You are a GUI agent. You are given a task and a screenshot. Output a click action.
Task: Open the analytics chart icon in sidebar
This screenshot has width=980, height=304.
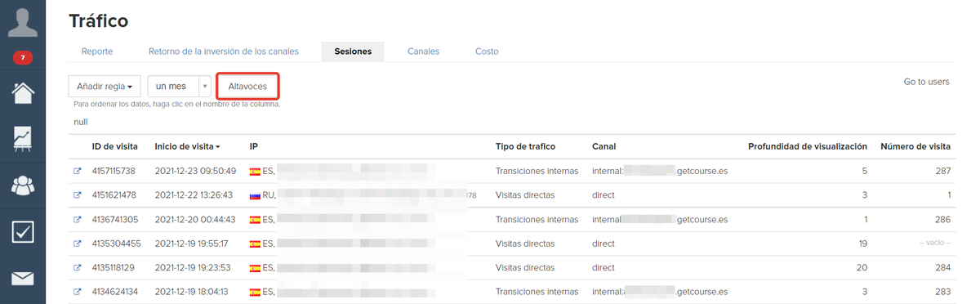[22, 140]
